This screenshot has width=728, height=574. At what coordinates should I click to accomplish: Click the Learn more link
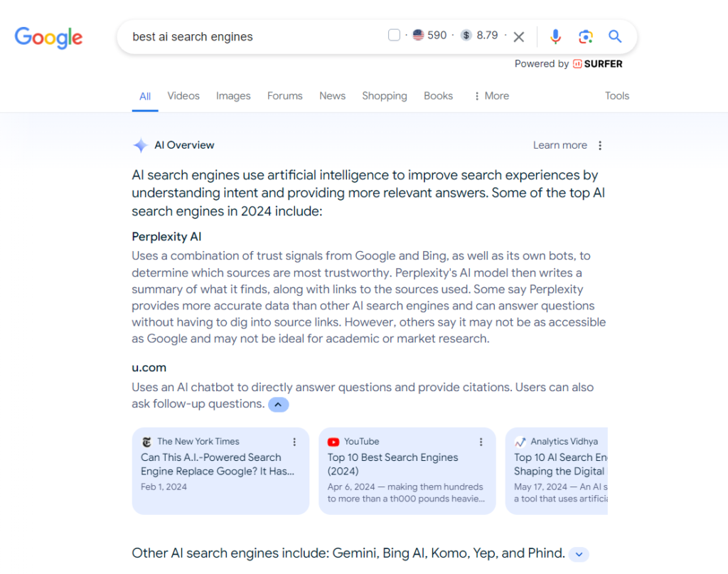[x=560, y=145]
